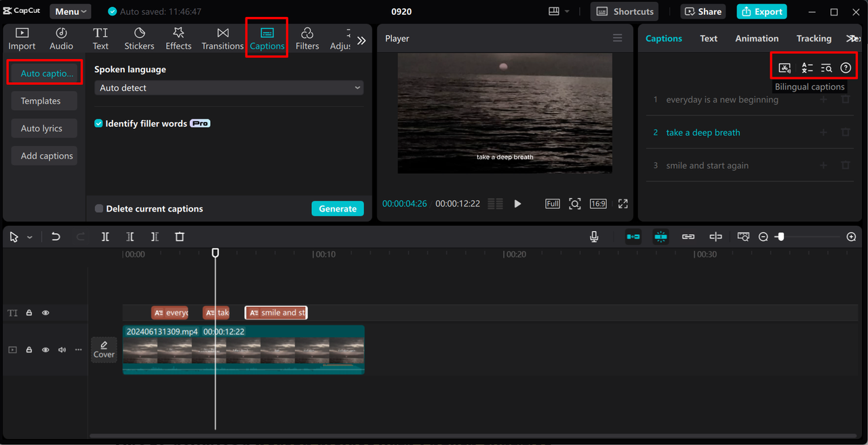Click the Split clip tool

105,237
